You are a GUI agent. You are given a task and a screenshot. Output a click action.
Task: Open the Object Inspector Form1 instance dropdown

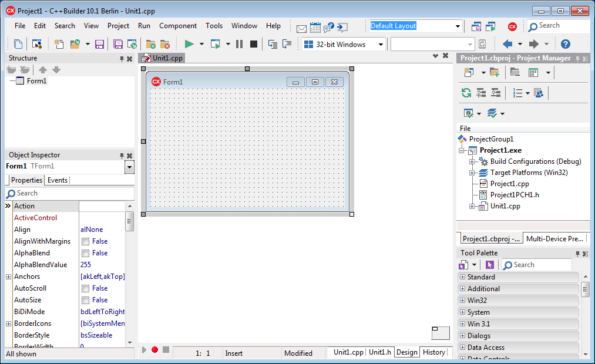coord(129,167)
